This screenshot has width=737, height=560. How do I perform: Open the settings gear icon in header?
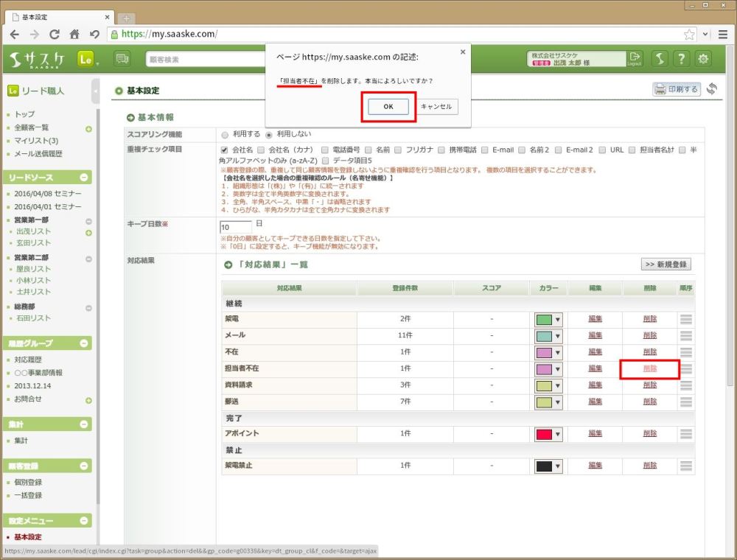point(703,59)
